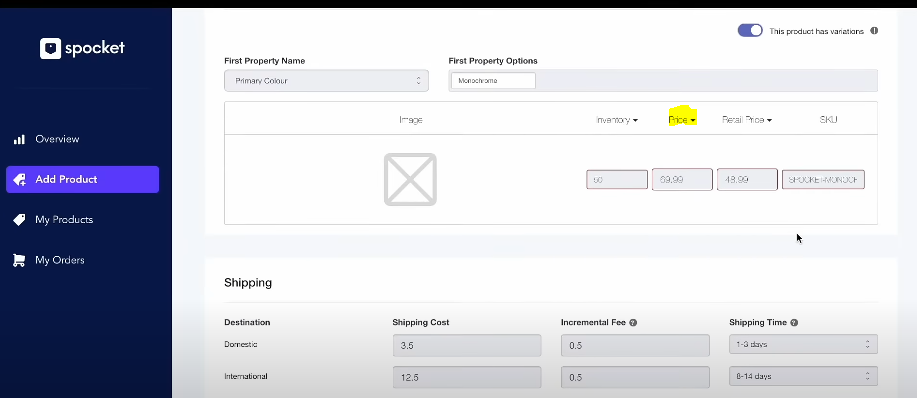Click info icon beside product variations toggle
The image size is (917, 398).
pos(874,31)
